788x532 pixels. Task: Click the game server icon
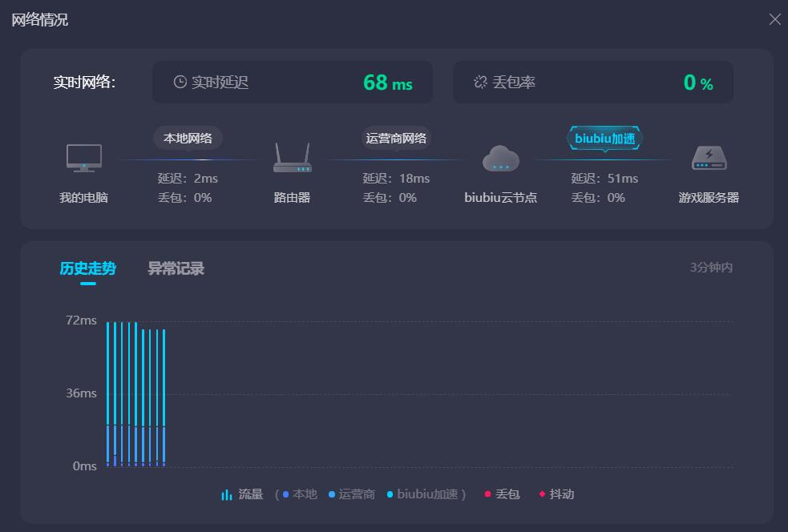point(709,158)
